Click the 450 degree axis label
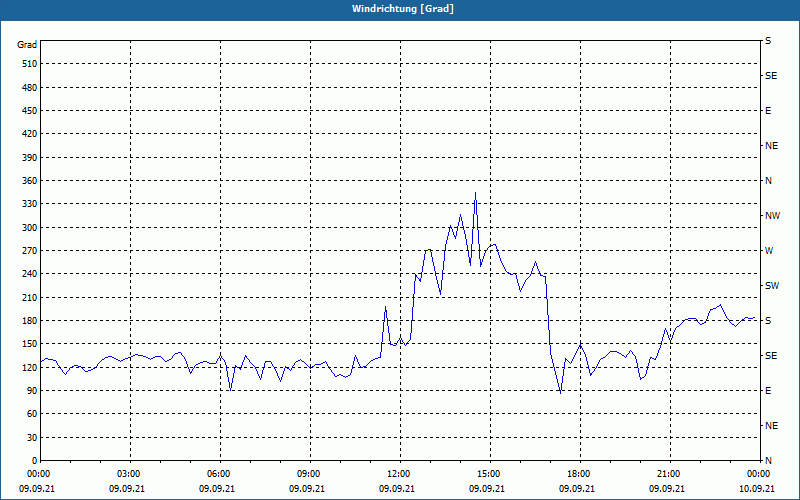The width and height of the screenshot is (800, 500). [x=30, y=111]
